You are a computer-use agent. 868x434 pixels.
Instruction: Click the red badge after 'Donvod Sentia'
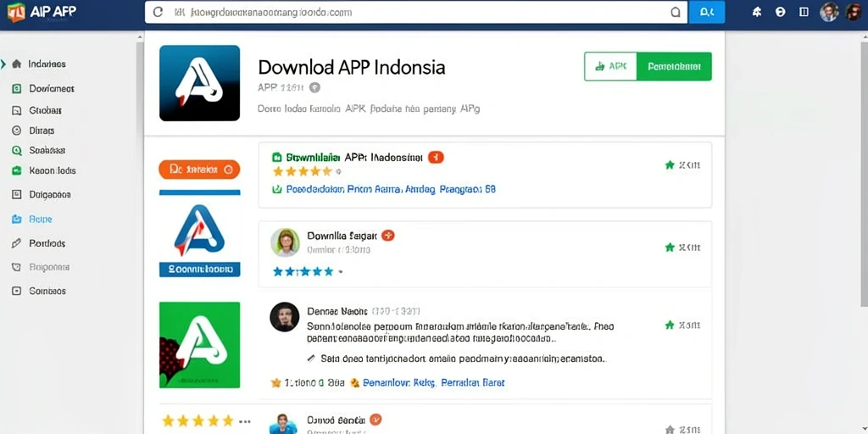[x=376, y=420]
